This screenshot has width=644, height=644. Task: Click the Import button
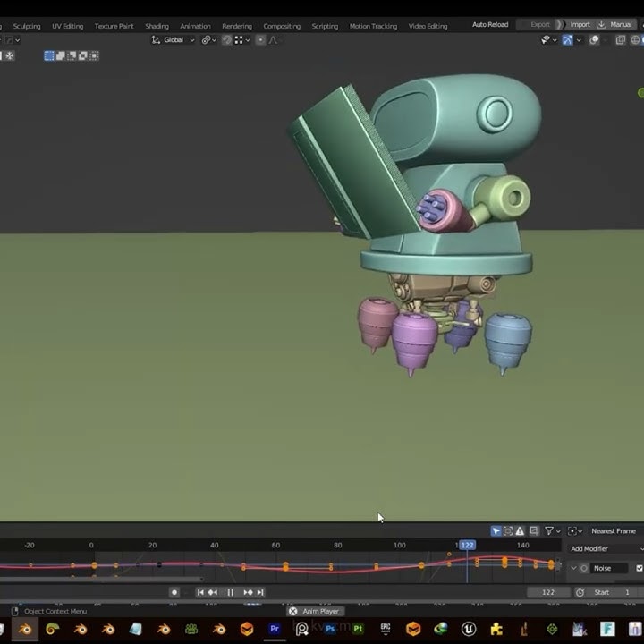tap(580, 25)
